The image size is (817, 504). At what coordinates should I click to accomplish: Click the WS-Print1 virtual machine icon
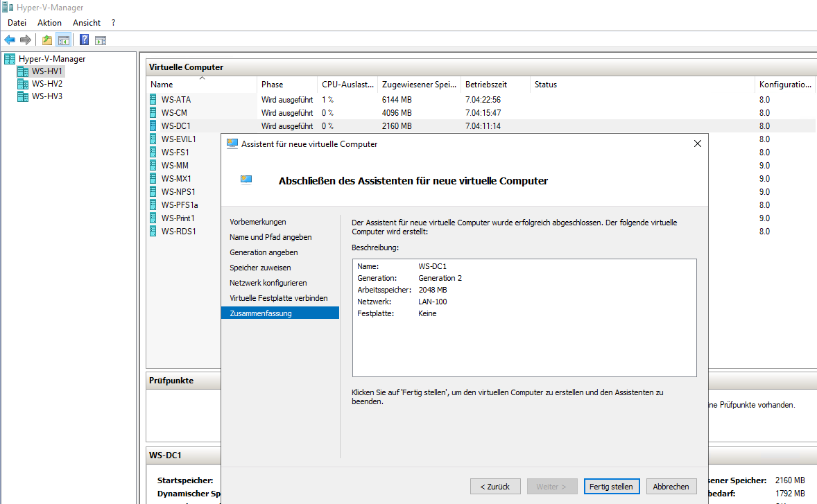click(153, 218)
